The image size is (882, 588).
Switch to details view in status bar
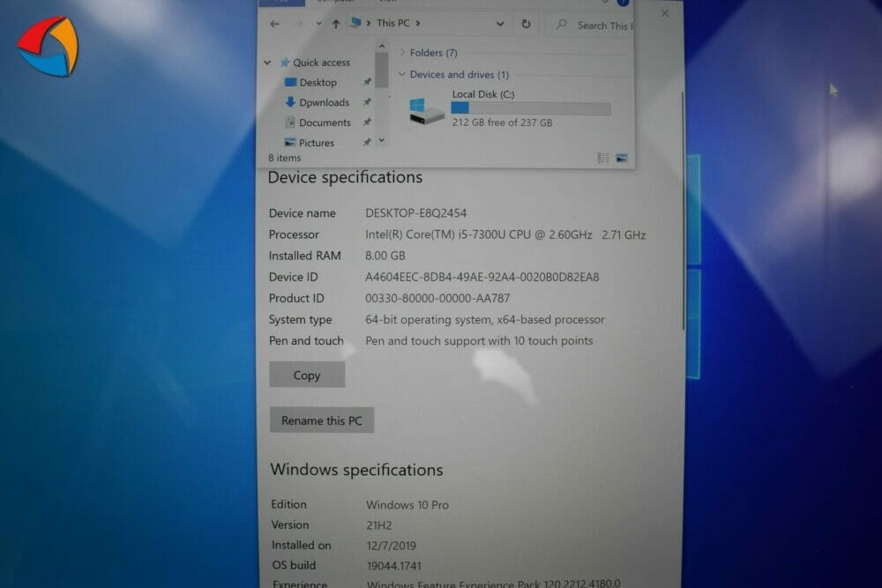[x=603, y=158]
